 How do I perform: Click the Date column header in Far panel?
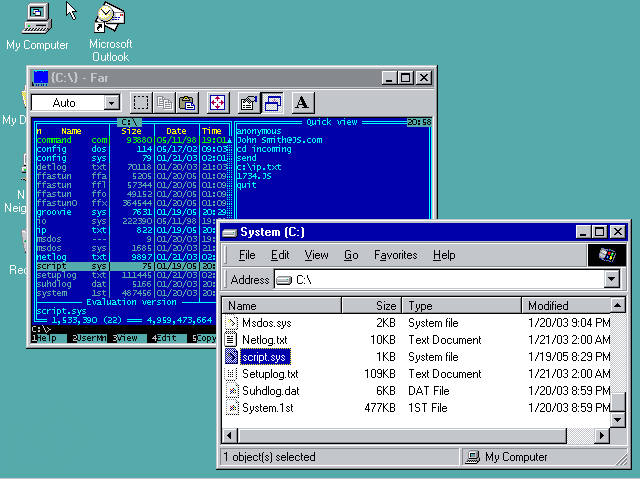tap(176, 131)
